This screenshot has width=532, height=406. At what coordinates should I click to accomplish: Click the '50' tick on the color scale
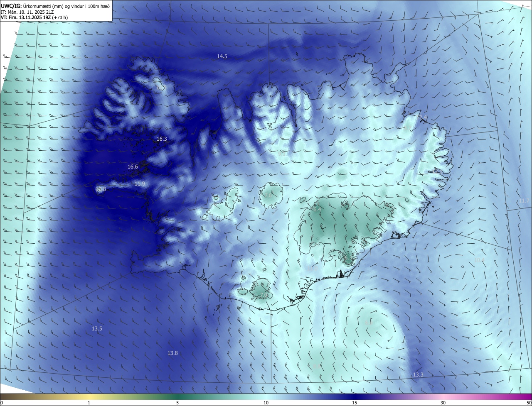[x=529, y=403]
